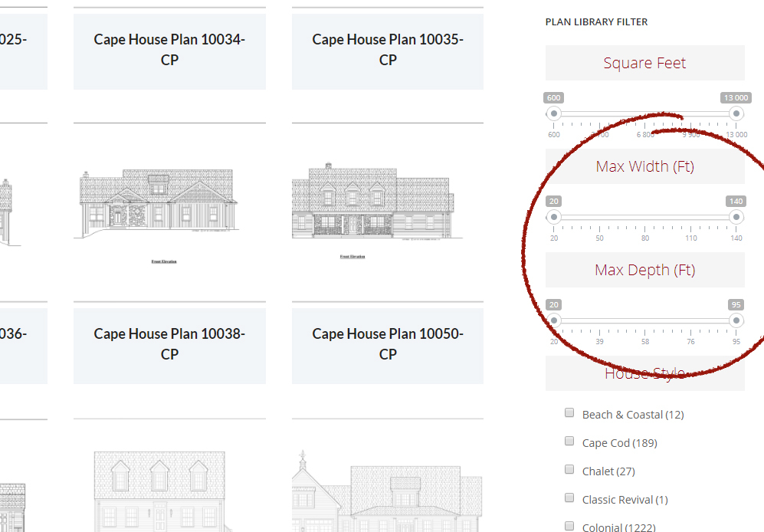Check the Cape Cod style checkbox

(x=569, y=441)
